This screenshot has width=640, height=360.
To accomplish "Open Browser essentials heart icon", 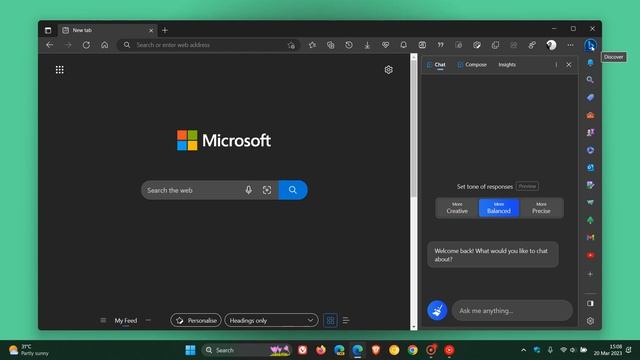I will tap(385, 45).
